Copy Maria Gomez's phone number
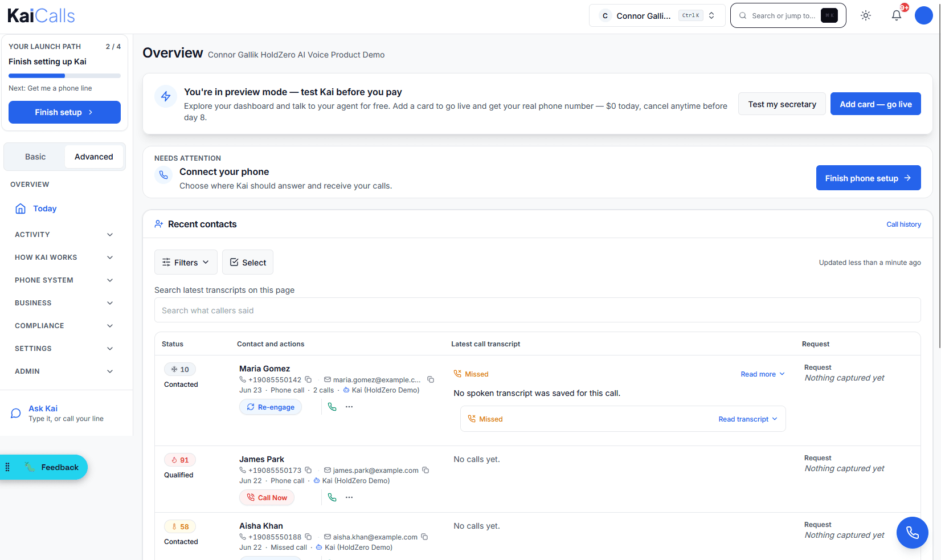The width and height of the screenshot is (941, 560). point(308,379)
